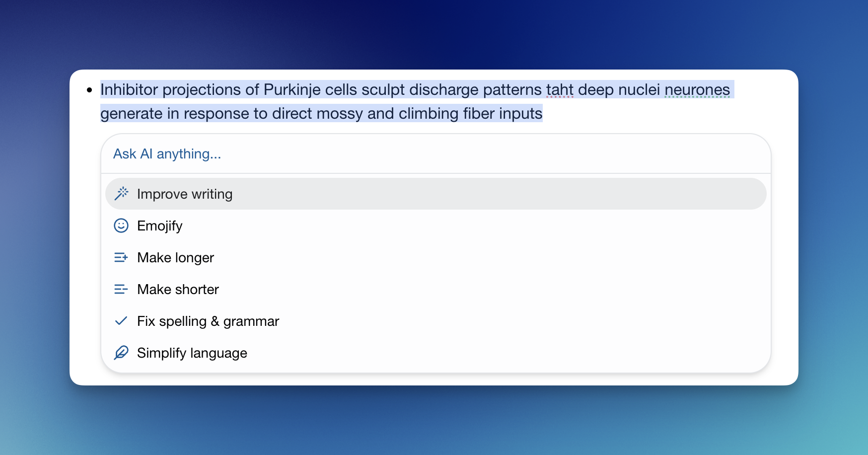This screenshot has width=868, height=455.
Task: Run Fix spelling & grammar
Action: [208, 321]
